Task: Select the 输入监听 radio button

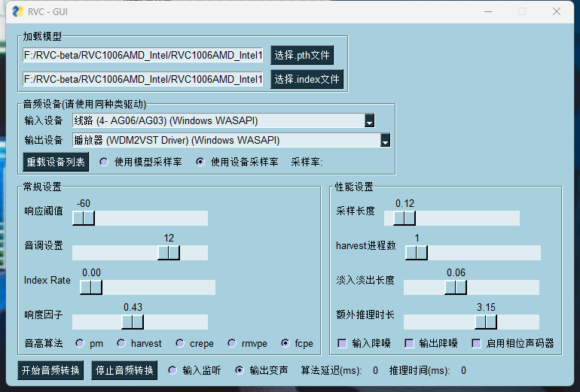Action: [x=172, y=370]
